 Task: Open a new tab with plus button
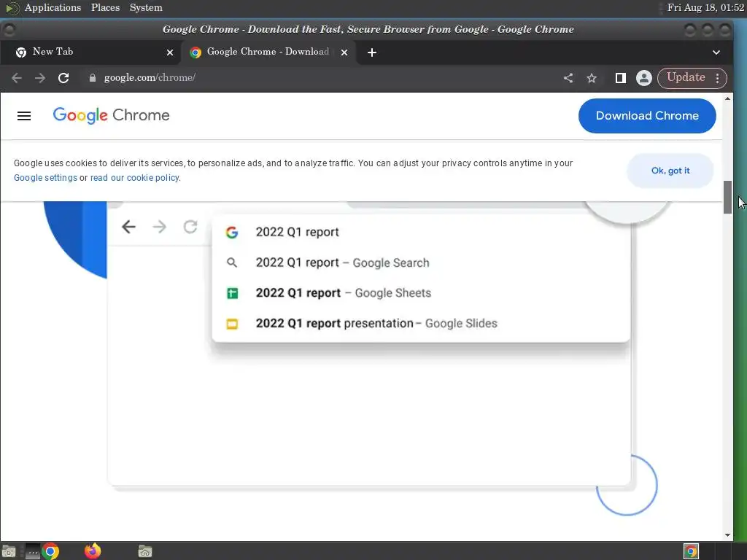372,52
